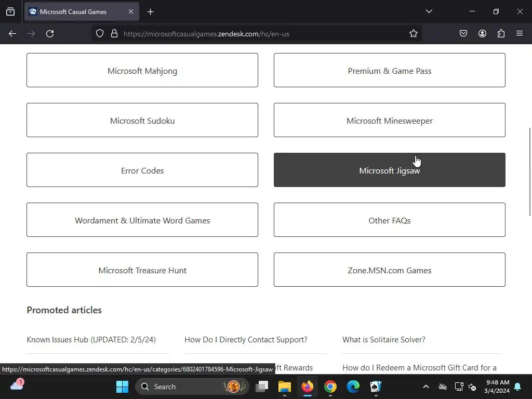Open the network status tray icon
The height and width of the screenshot is (399, 532).
(459, 387)
